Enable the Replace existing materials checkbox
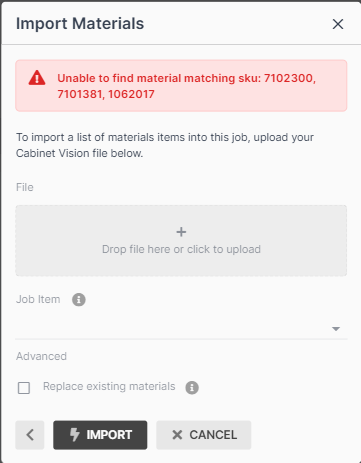 (x=24, y=388)
